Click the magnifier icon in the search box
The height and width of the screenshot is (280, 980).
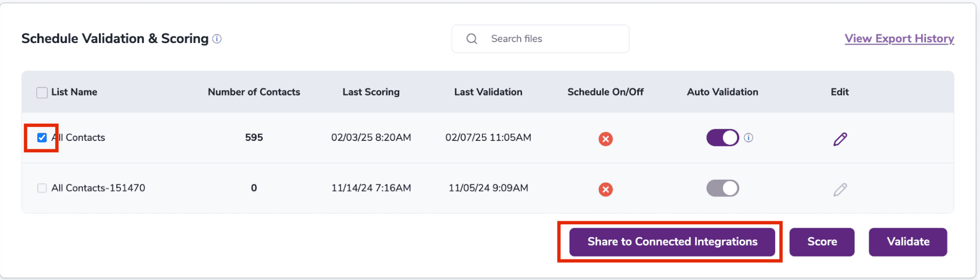(472, 39)
